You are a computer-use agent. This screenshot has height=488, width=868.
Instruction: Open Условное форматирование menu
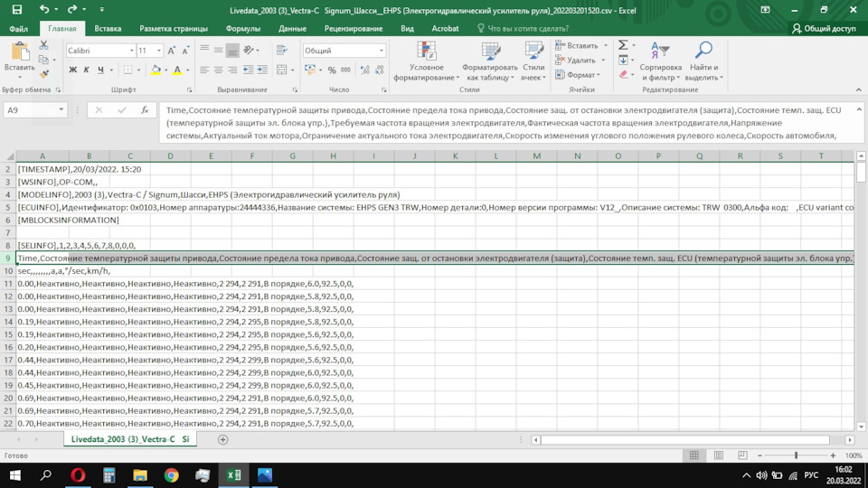(x=426, y=61)
